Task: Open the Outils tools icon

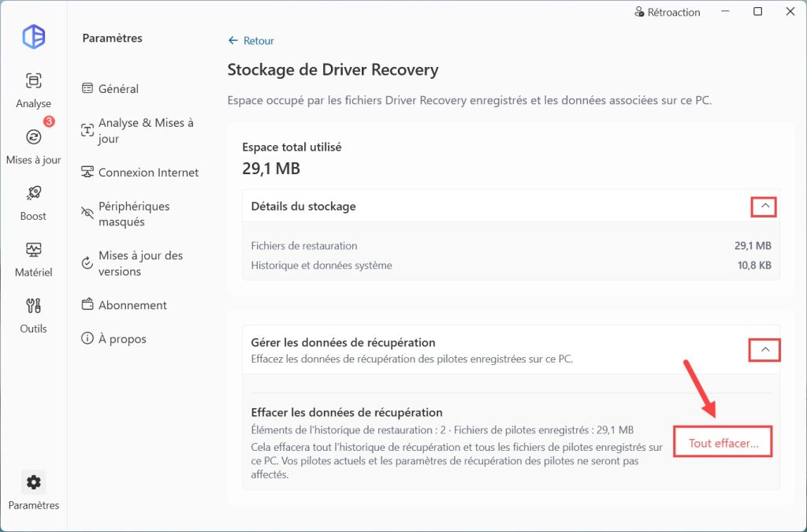Action: (x=33, y=306)
